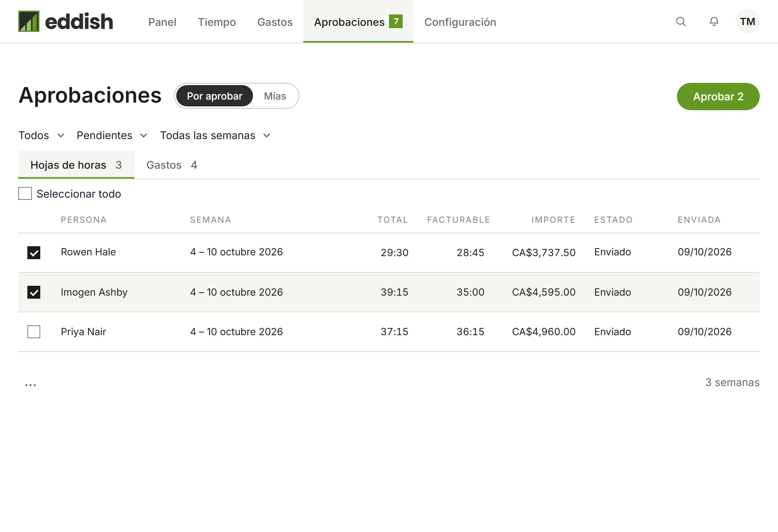Uncheck Rowen Hale's timesheet checkbox
778x532 pixels.
[x=34, y=253]
